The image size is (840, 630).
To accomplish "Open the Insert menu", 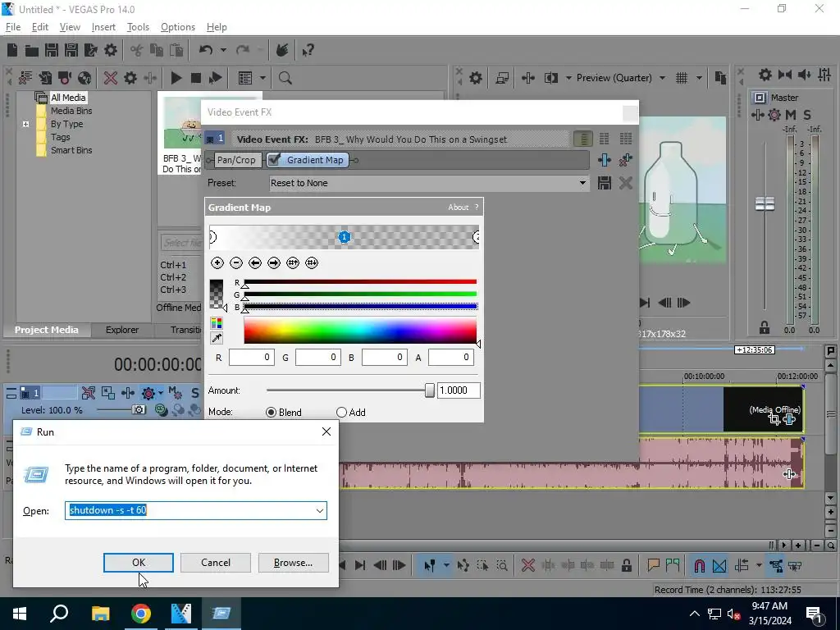I will click(103, 27).
